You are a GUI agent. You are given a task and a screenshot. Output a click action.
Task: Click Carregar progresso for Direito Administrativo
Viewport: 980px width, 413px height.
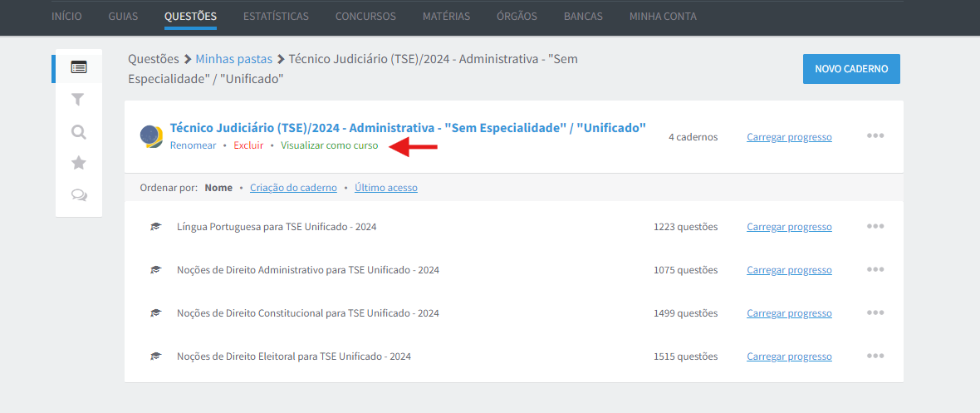pyautogui.click(x=789, y=270)
